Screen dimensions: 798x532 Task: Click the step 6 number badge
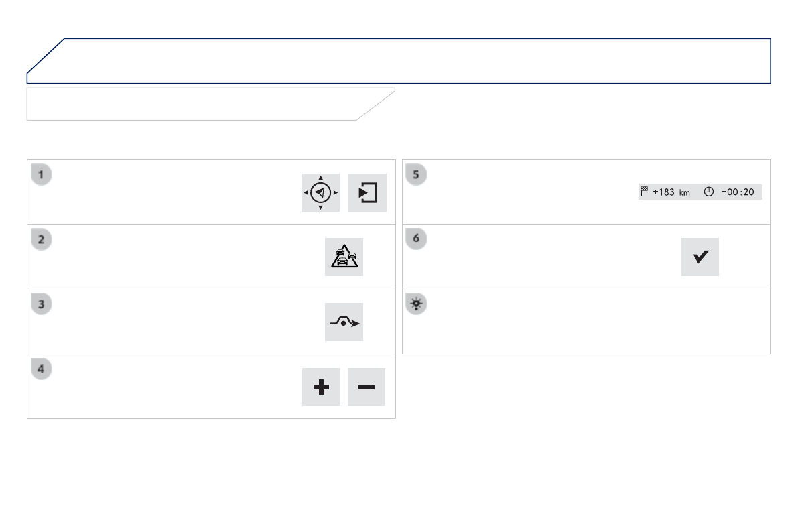417,240
